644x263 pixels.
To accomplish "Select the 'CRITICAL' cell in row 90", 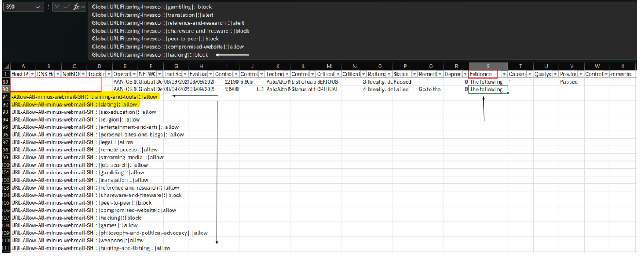I will coord(329,89).
